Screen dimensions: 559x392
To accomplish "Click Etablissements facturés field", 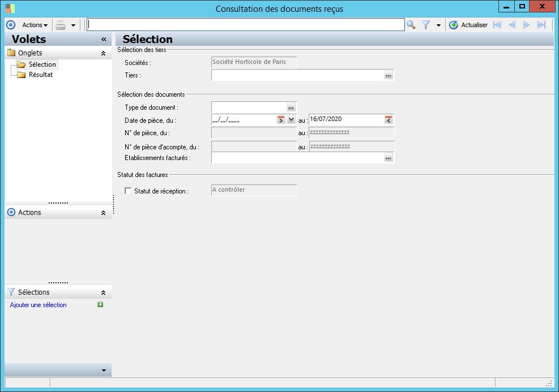I will [297, 158].
